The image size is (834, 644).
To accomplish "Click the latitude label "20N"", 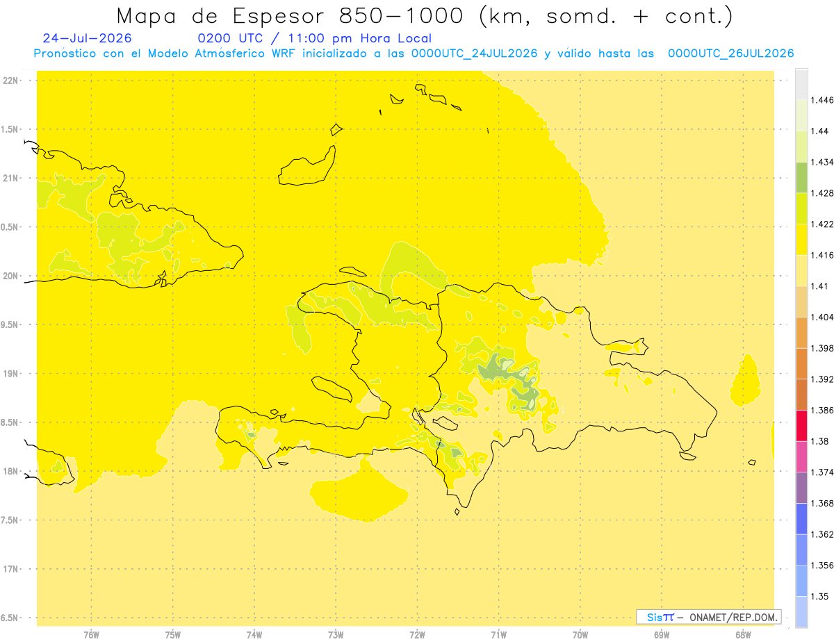I will tap(10, 276).
